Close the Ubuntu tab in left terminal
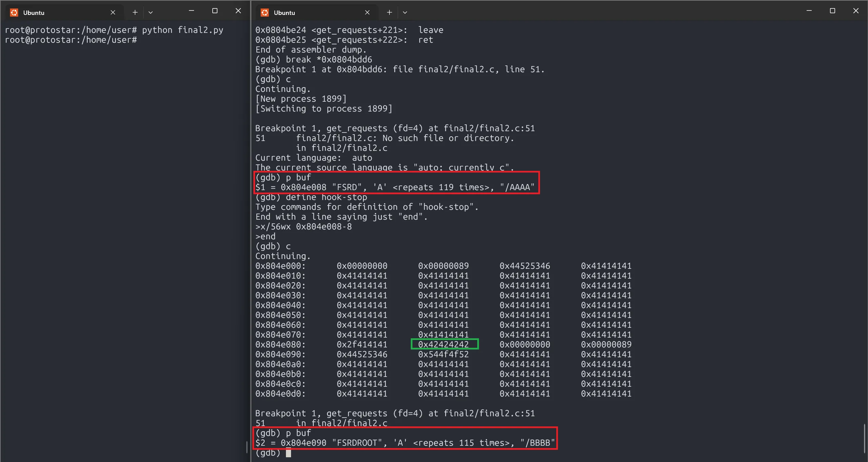This screenshot has width=868, height=462. [113, 13]
